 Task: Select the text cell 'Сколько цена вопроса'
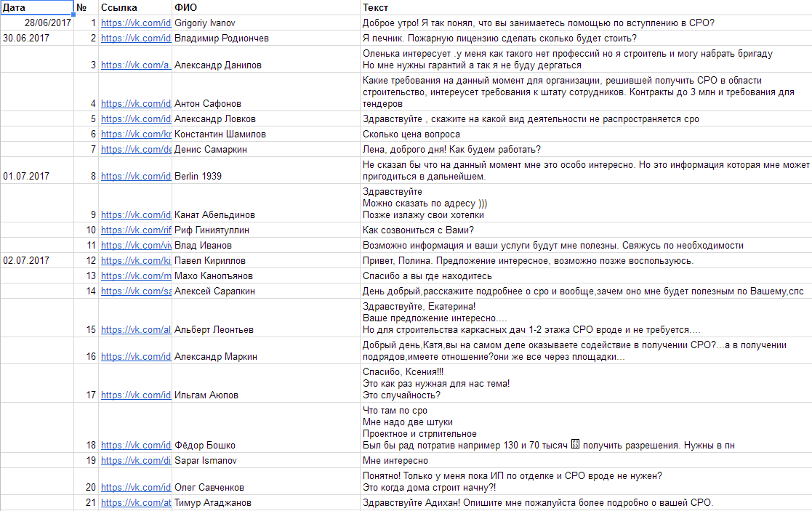(586, 134)
